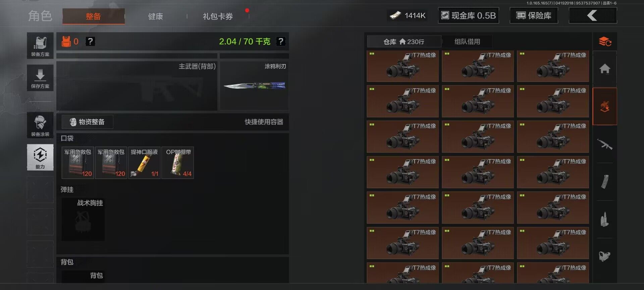
Task: Select the 能力 ability icon
Action: point(40,157)
